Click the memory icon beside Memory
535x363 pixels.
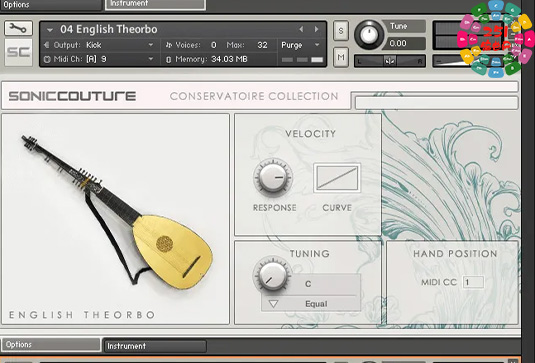tap(169, 60)
